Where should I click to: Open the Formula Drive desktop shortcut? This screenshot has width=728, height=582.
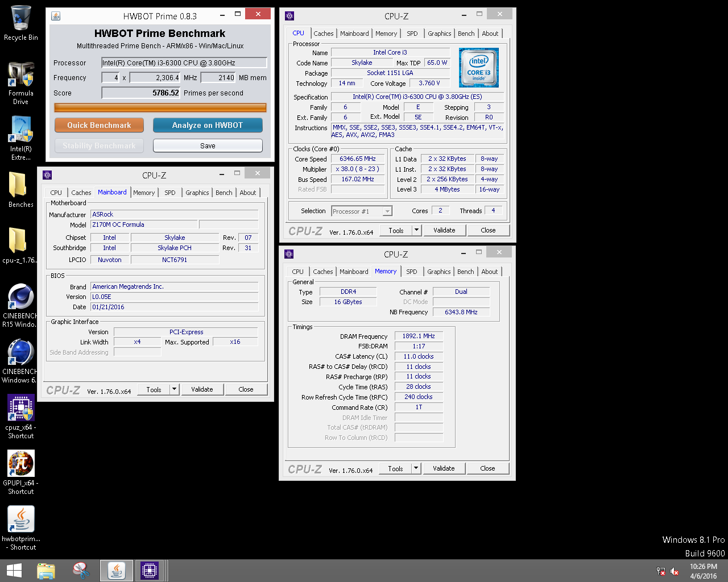(x=21, y=83)
